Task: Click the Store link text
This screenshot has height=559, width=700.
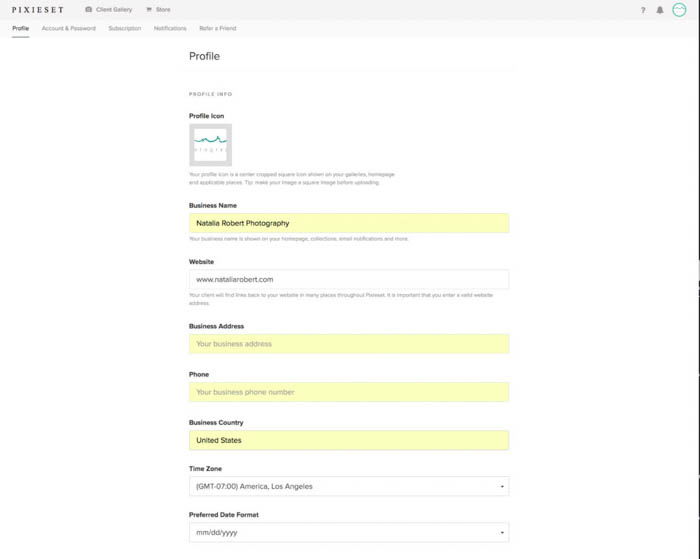Action: pyautogui.click(x=163, y=9)
